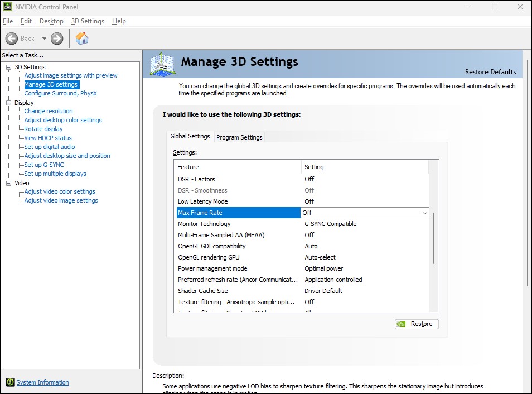The image size is (532, 394).
Task: Open the Back history dropdown arrow
Action: (x=44, y=39)
